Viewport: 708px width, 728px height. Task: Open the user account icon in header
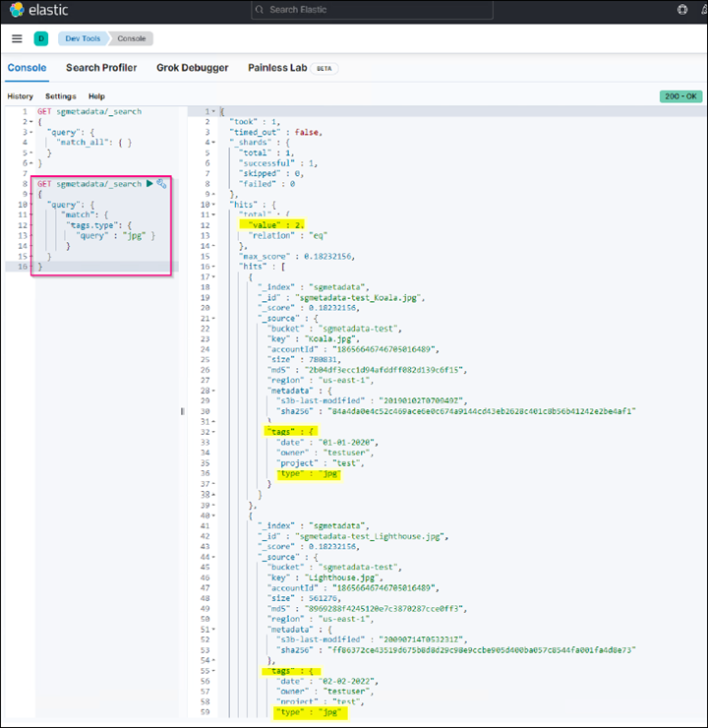(704, 10)
